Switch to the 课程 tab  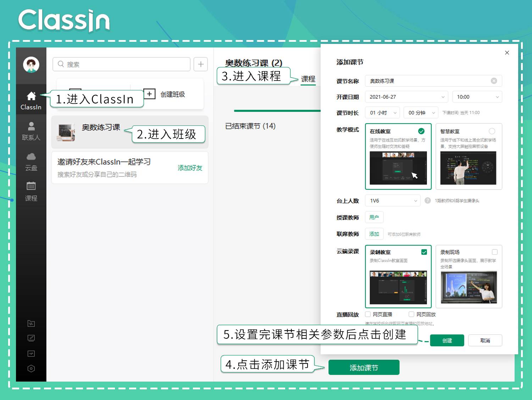click(308, 79)
